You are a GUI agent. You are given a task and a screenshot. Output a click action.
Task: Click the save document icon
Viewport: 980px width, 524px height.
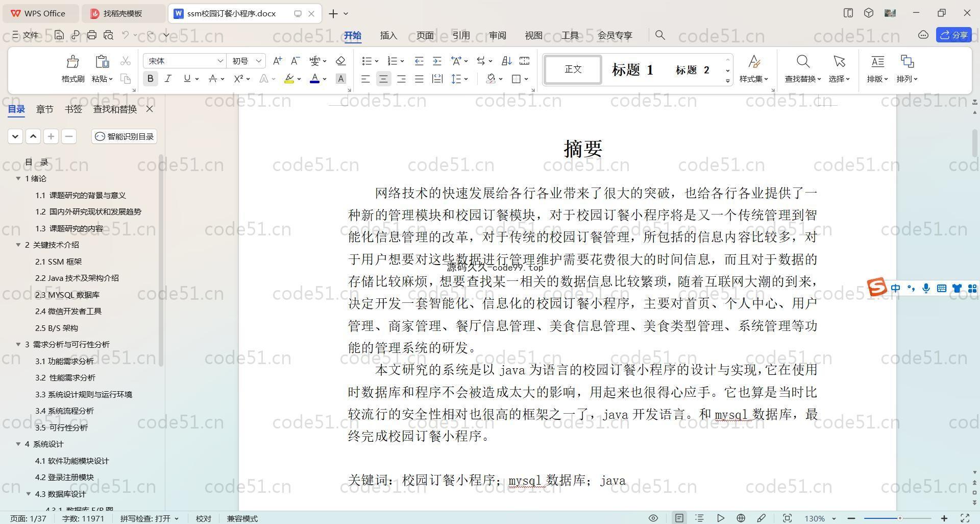click(x=59, y=35)
